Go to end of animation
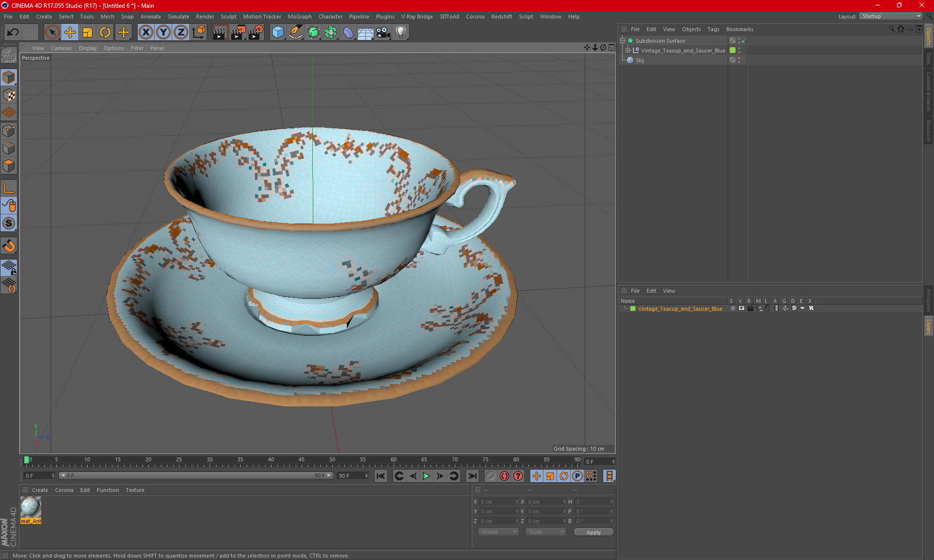The image size is (934, 560). coord(472,476)
